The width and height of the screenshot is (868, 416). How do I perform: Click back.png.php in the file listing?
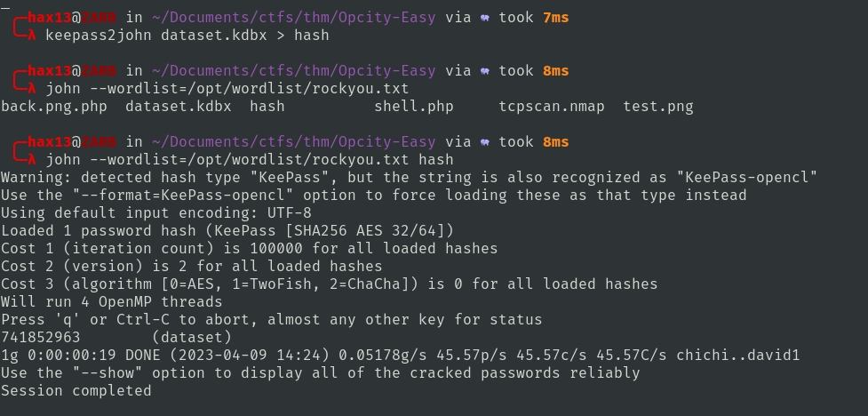click(x=53, y=107)
